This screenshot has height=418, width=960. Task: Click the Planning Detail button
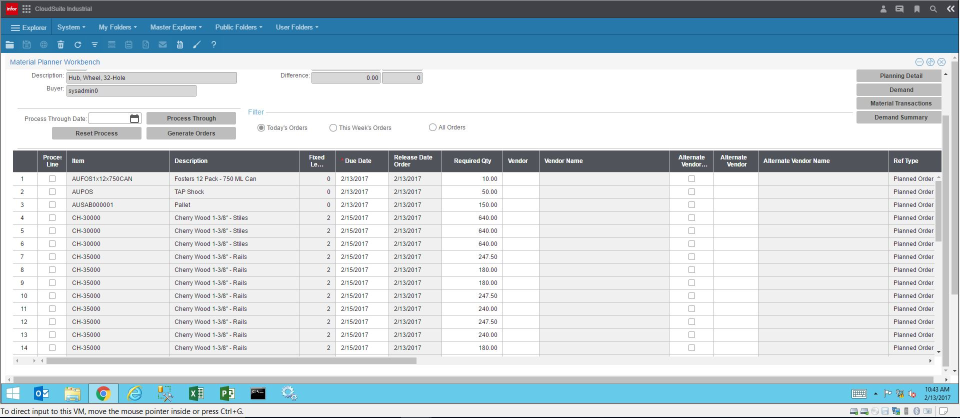pyautogui.click(x=898, y=75)
